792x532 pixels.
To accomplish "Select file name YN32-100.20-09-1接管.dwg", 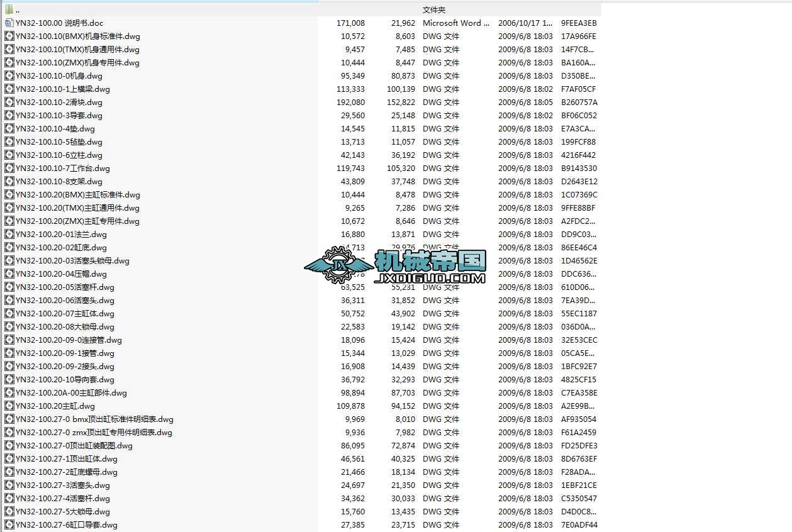I will [65, 353].
